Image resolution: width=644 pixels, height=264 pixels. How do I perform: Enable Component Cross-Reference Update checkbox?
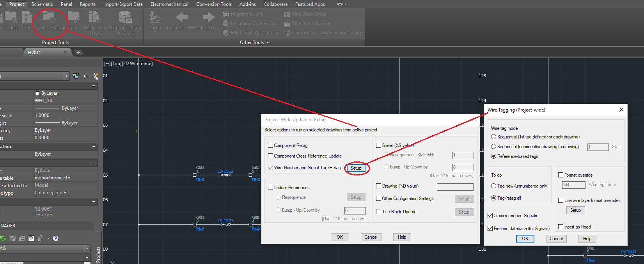point(270,156)
